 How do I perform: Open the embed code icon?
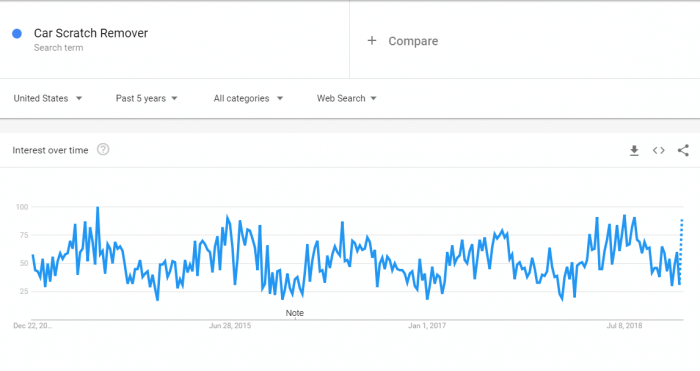658,150
